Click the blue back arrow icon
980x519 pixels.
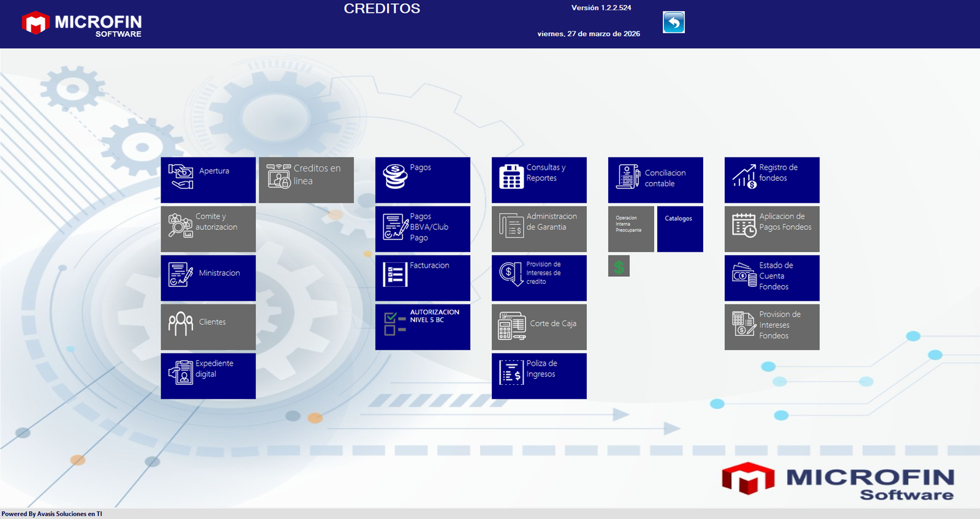point(673,23)
